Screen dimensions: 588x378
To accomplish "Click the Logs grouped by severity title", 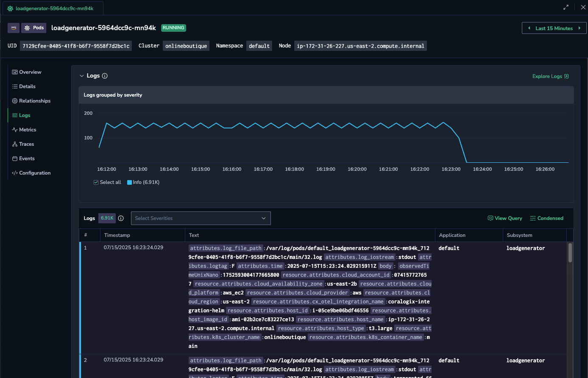I will coord(113,95).
